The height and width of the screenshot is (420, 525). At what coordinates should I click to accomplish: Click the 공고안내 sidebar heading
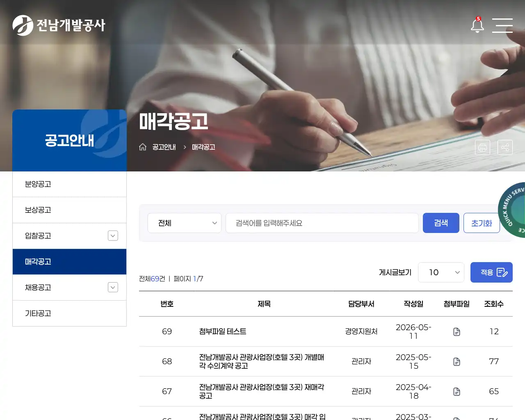click(69, 141)
